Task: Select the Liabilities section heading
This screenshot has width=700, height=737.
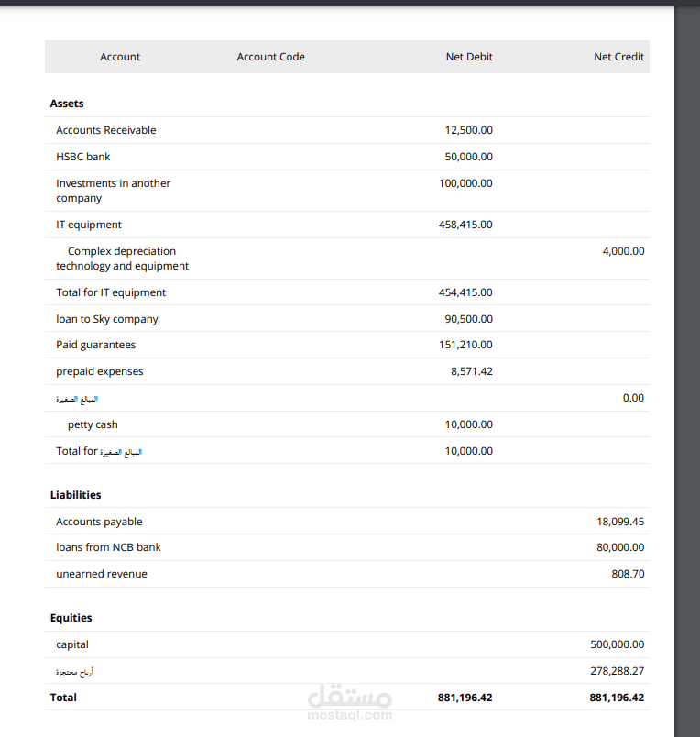Action: coord(75,495)
